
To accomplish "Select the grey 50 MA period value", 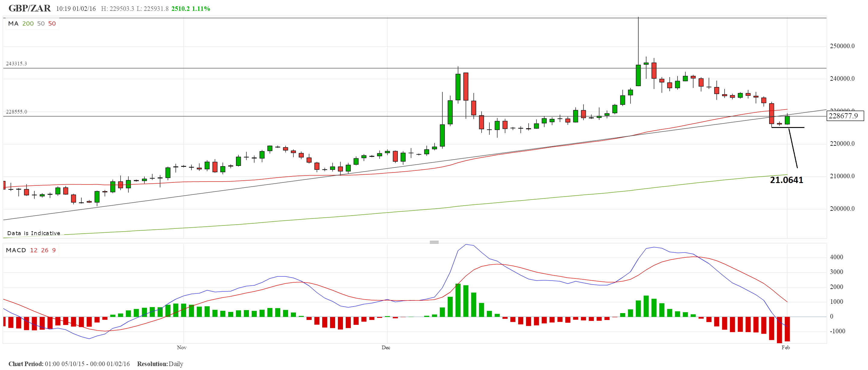I will 41,23.
